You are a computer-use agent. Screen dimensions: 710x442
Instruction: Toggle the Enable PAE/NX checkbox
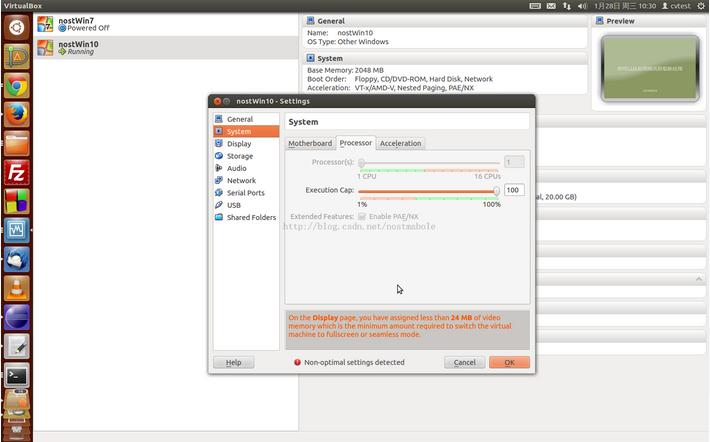tap(362, 217)
